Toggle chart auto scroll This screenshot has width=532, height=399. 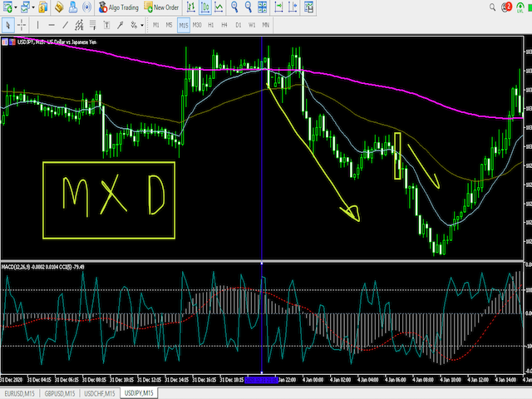click(x=278, y=7)
